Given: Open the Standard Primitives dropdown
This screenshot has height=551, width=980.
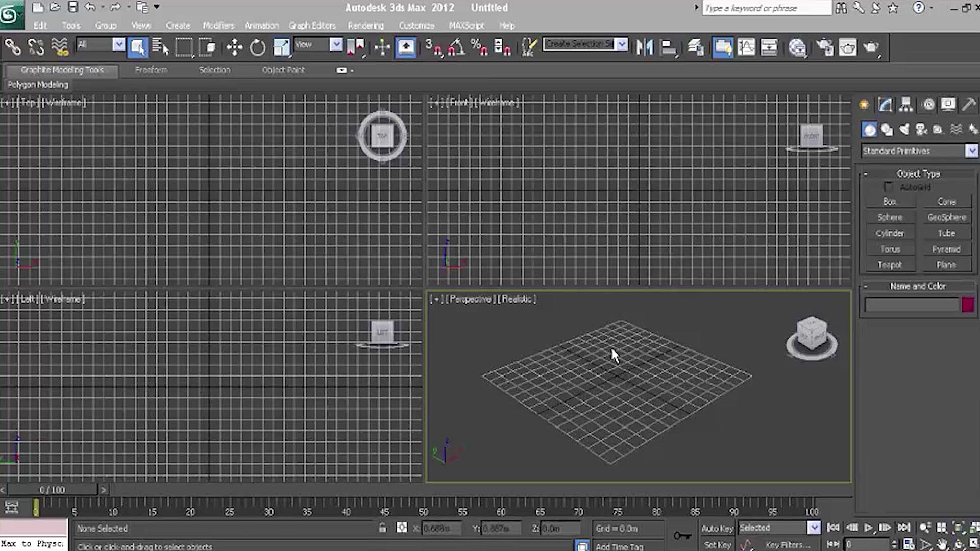Looking at the screenshot, I should click(971, 151).
